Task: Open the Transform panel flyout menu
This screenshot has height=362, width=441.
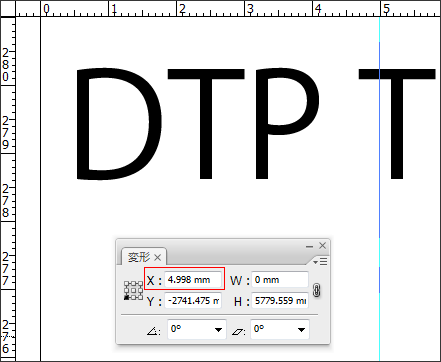Action: coord(321,262)
